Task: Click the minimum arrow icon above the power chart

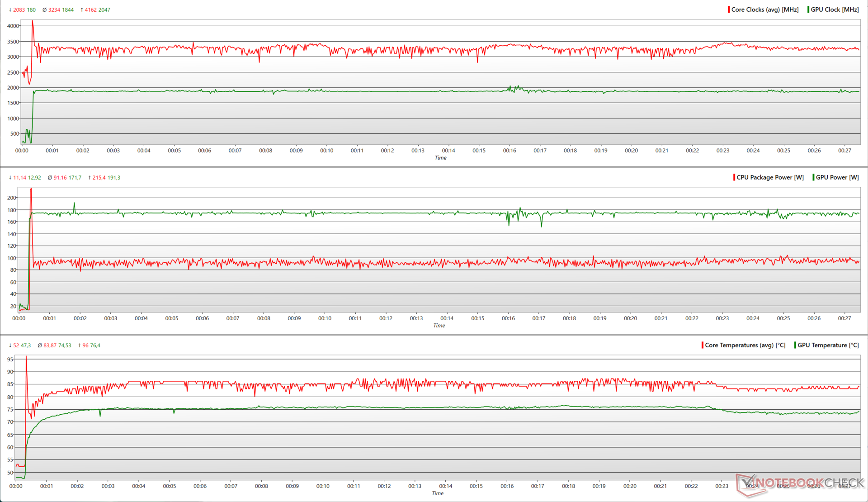Action: (10, 178)
